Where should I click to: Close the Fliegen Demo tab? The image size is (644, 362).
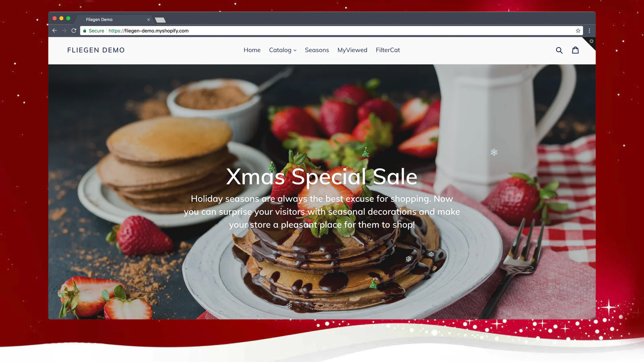[x=149, y=19]
